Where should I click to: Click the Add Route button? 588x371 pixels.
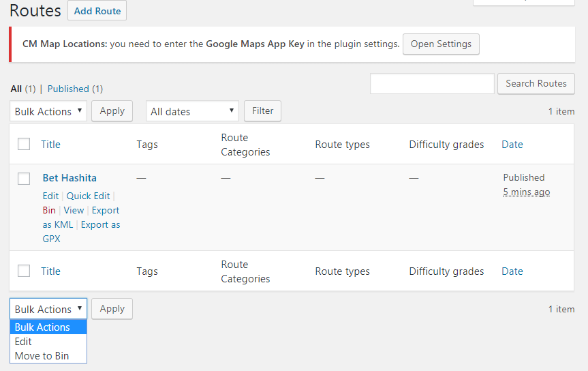97,11
